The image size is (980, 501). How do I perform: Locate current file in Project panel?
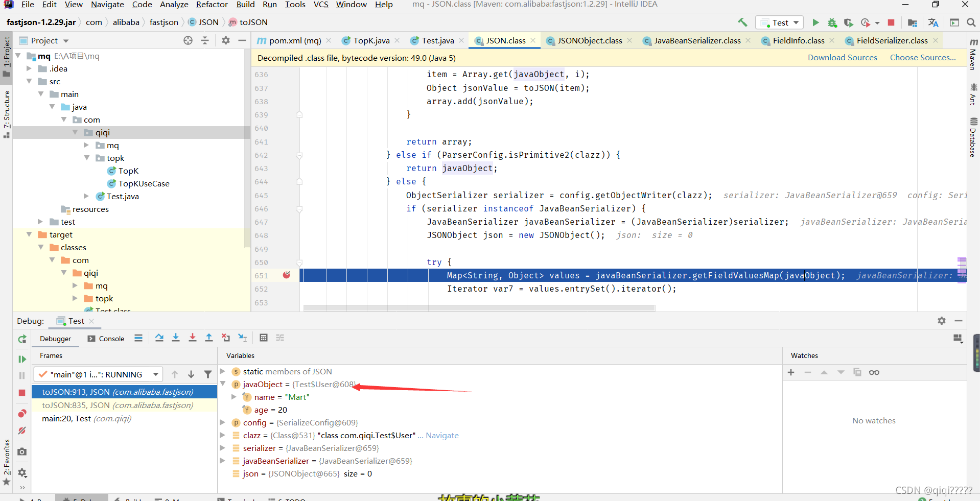point(188,40)
